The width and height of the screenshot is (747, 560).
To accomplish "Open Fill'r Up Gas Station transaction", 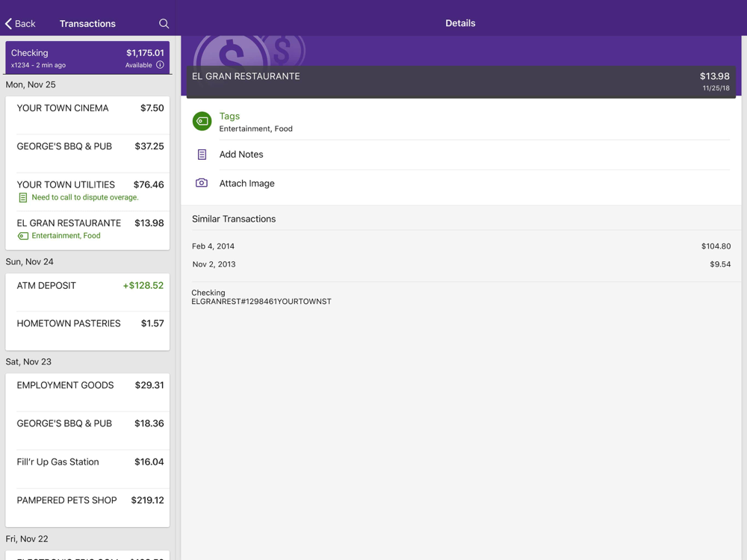I will click(87, 469).
